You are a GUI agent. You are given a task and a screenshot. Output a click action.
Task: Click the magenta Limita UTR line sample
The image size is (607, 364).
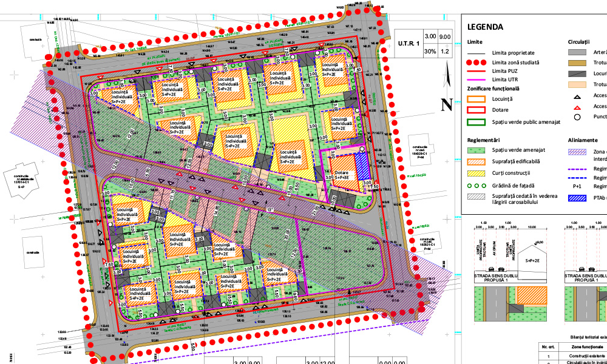(476, 79)
